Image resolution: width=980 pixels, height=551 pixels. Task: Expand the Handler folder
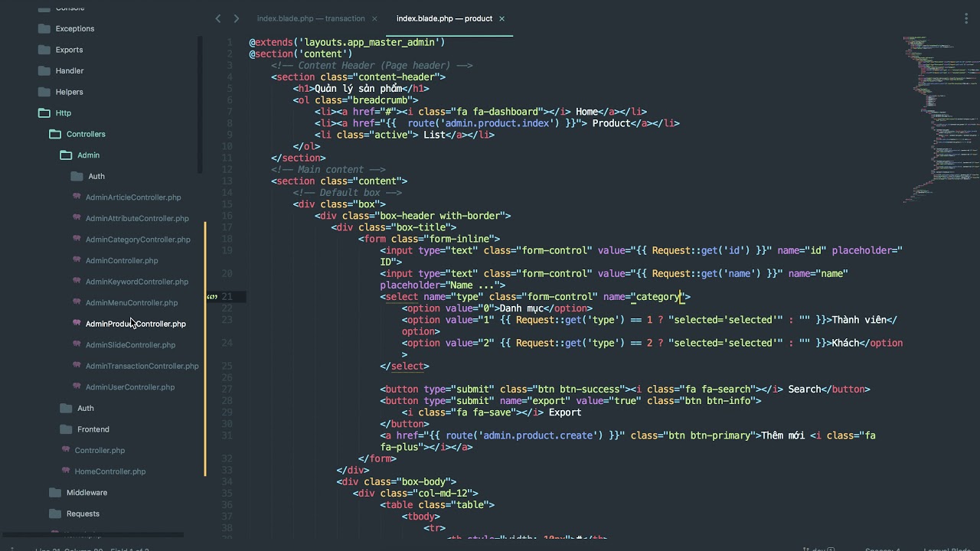[70, 70]
